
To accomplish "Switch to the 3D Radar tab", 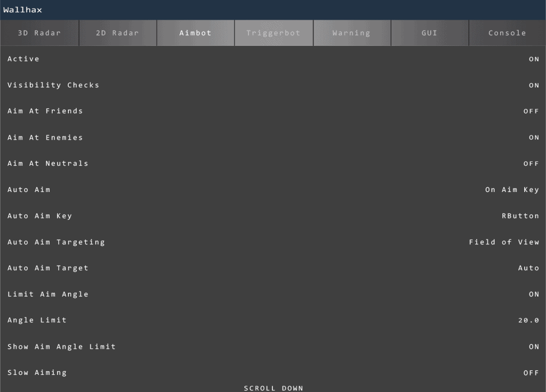I will click(x=39, y=33).
